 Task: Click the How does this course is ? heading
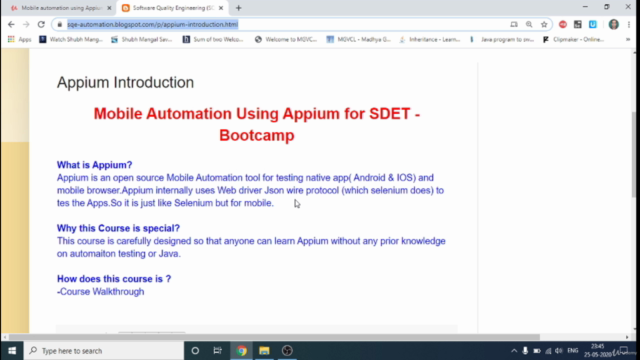(x=114, y=279)
